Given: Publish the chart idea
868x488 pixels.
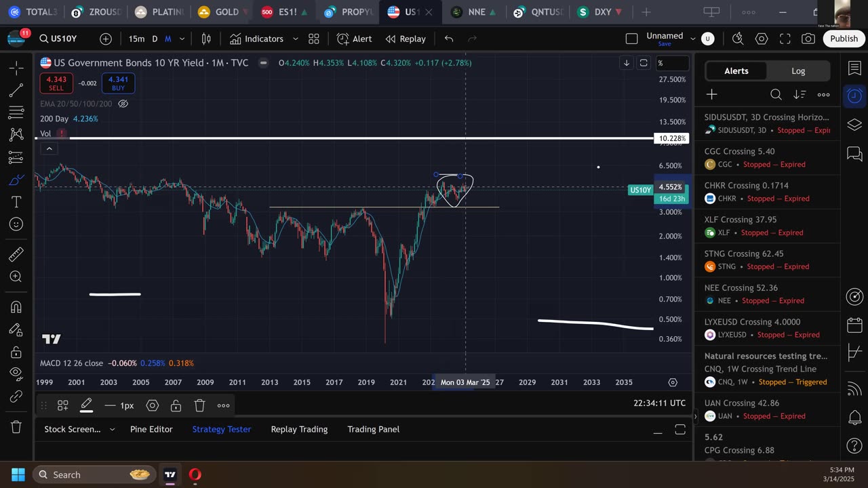Looking at the screenshot, I should pyautogui.click(x=844, y=39).
